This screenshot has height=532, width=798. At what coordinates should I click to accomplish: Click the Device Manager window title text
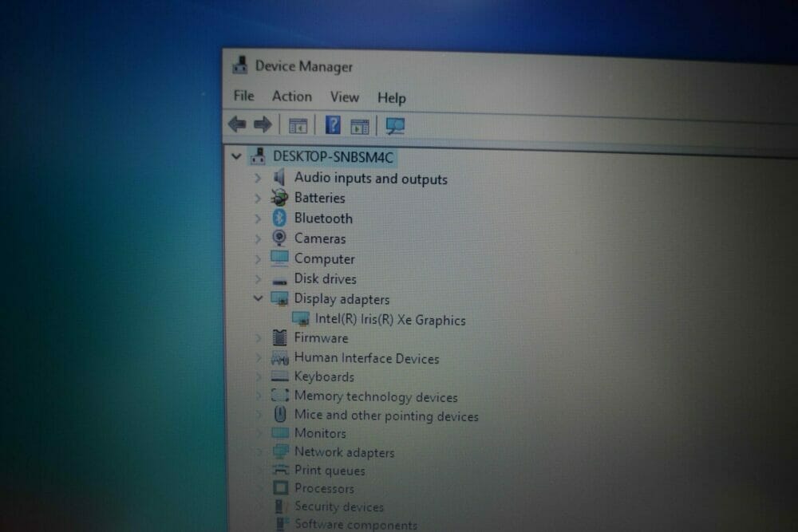[x=304, y=66]
